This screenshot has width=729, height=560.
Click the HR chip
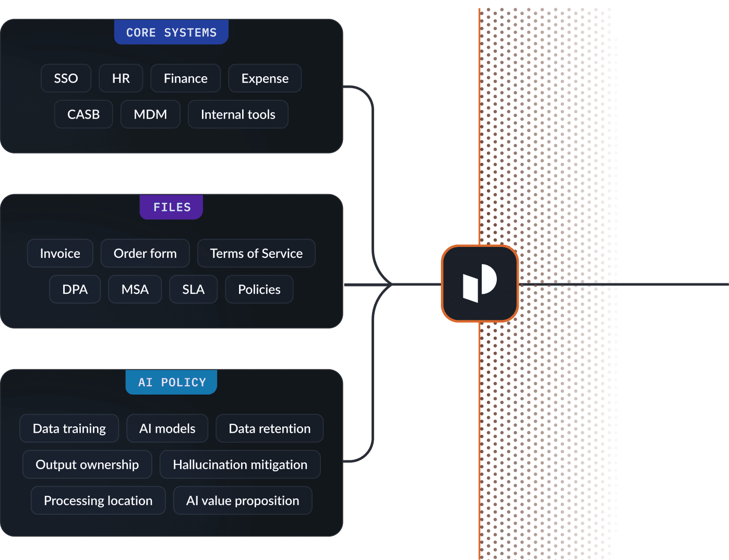(121, 78)
